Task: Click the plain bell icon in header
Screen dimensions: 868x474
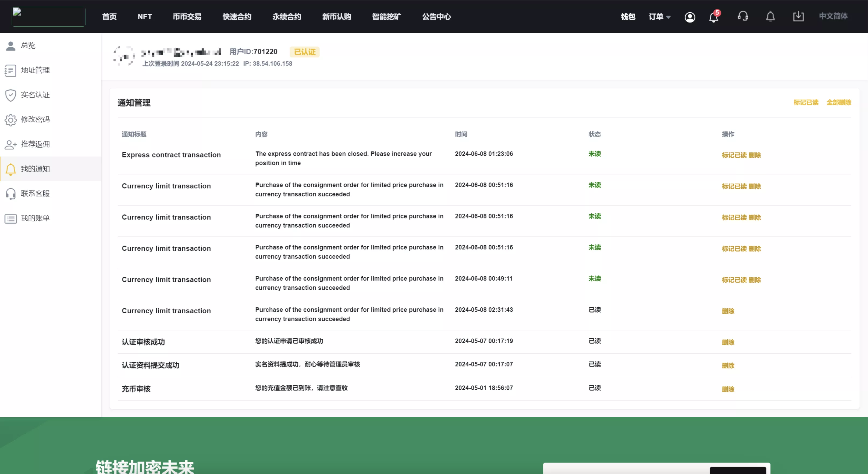Action: coord(770,16)
